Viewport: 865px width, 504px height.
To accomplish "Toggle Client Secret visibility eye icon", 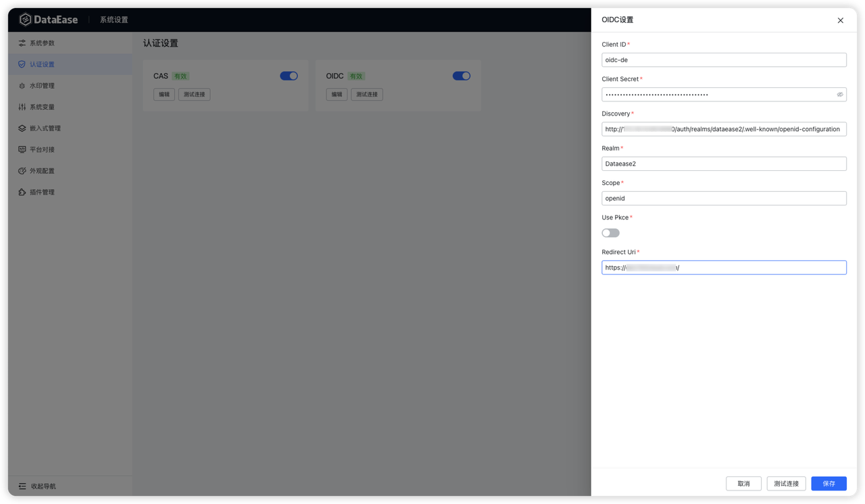I will (x=840, y=95).
